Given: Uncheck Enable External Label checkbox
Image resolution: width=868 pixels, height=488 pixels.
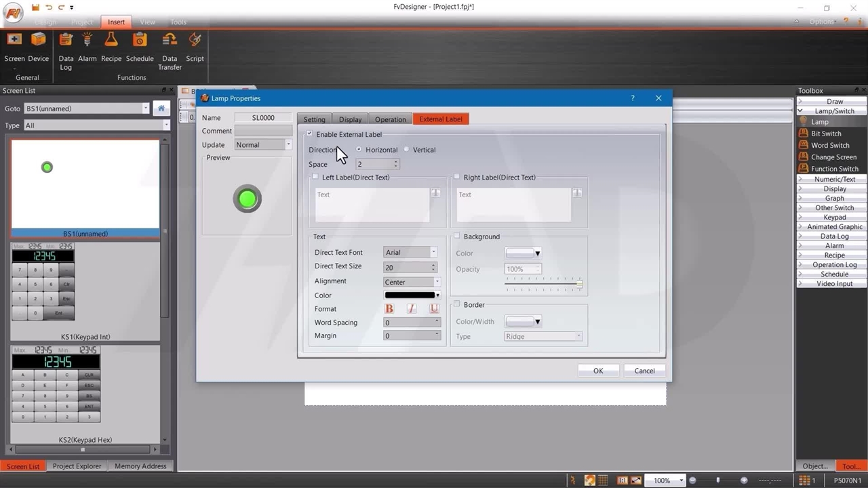Looking at the screenshot, I should [x=310, y=134].
